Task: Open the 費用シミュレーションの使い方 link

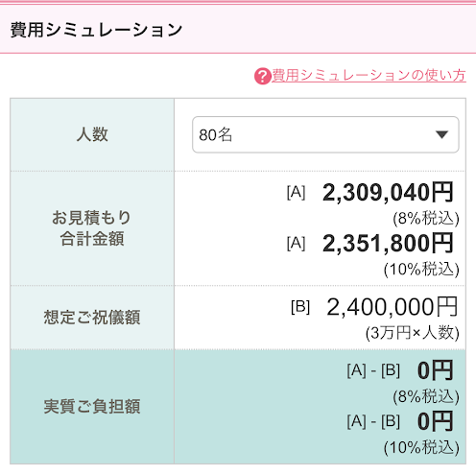Action: point(369,76)
